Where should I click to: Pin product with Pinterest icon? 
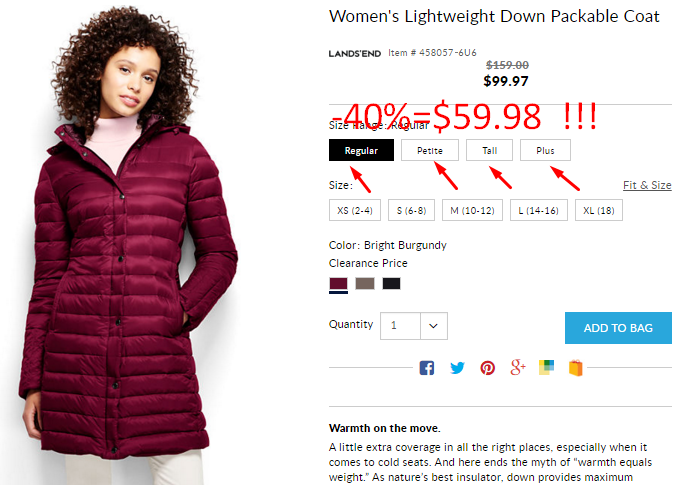pos(488,368)
